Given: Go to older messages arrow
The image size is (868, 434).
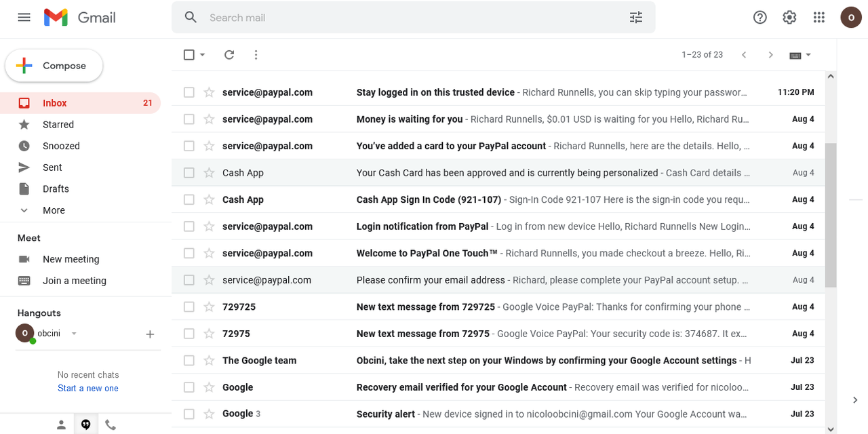Looking at the screenshot, I should tap(770, 55).
